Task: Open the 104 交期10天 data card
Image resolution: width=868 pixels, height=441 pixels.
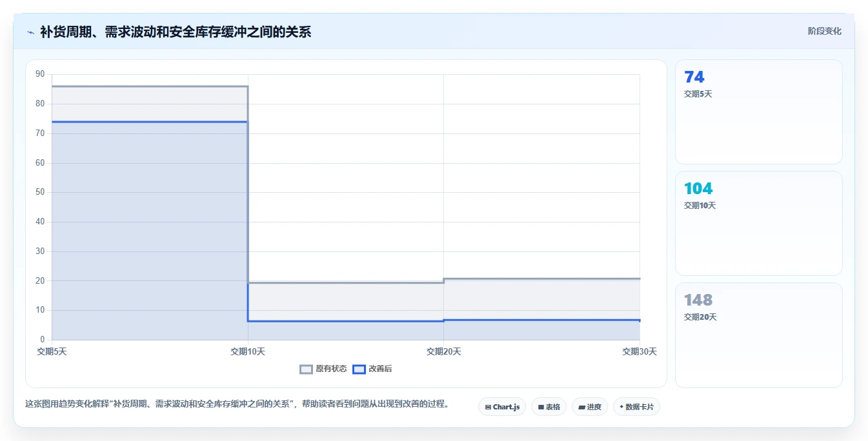Action: [758, 223]
